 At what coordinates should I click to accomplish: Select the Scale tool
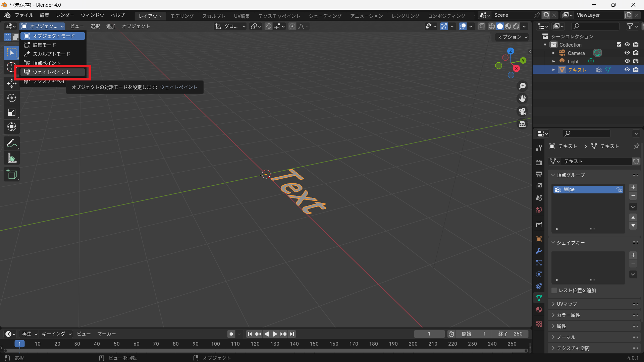12,113
